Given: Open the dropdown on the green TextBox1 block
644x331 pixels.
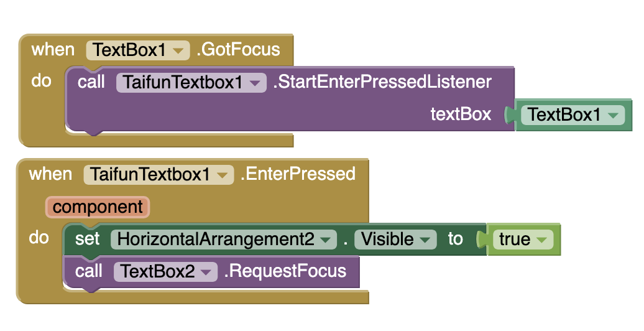Looking at the screenshot, I should [614, 115].
